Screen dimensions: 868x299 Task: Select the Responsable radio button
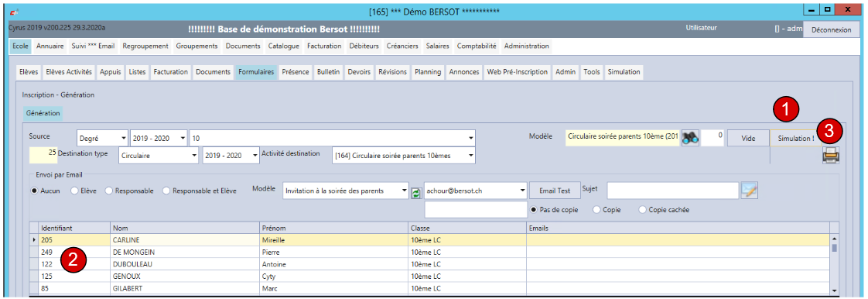tap(108, 191)
